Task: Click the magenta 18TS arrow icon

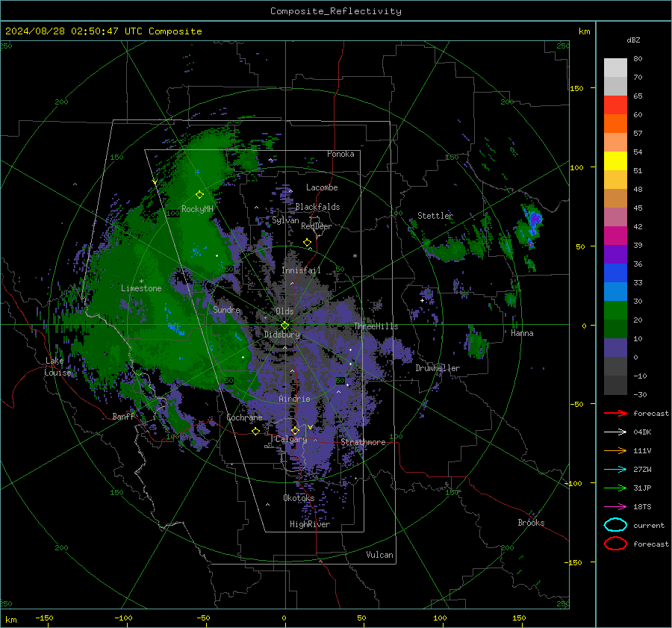Action: (615, 507)
